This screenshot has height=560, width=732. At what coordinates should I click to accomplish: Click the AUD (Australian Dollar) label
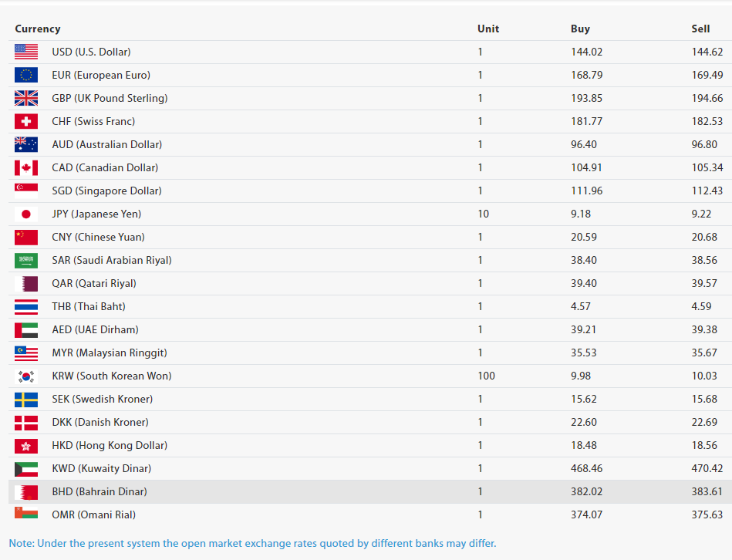(106, 144)
